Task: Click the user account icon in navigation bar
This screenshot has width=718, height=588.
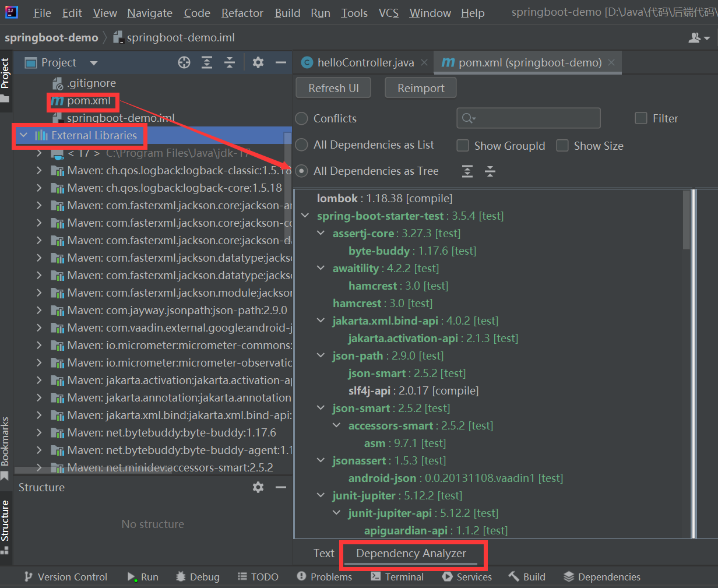Action: 699,38
